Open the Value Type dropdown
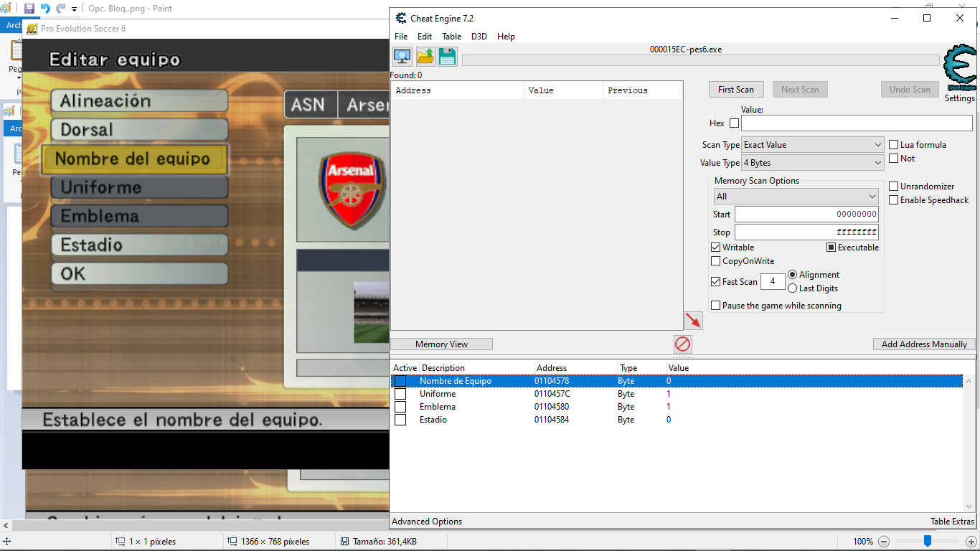980x551 pixels. point(813,163)
